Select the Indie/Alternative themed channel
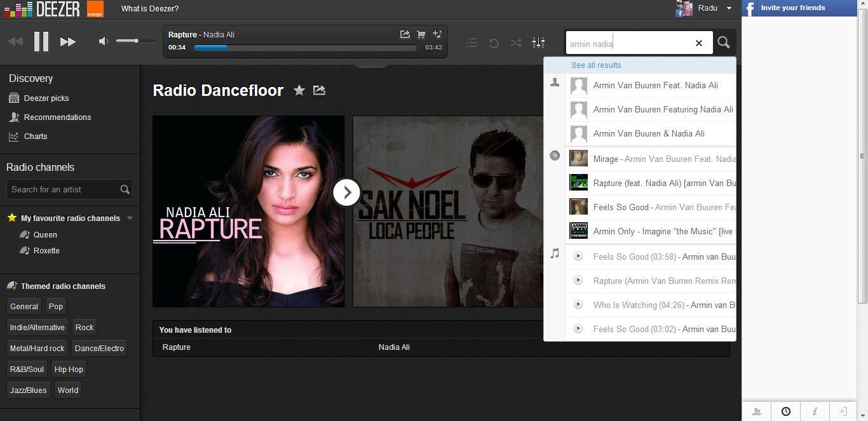The image size is (868, 421). point(37,328)
